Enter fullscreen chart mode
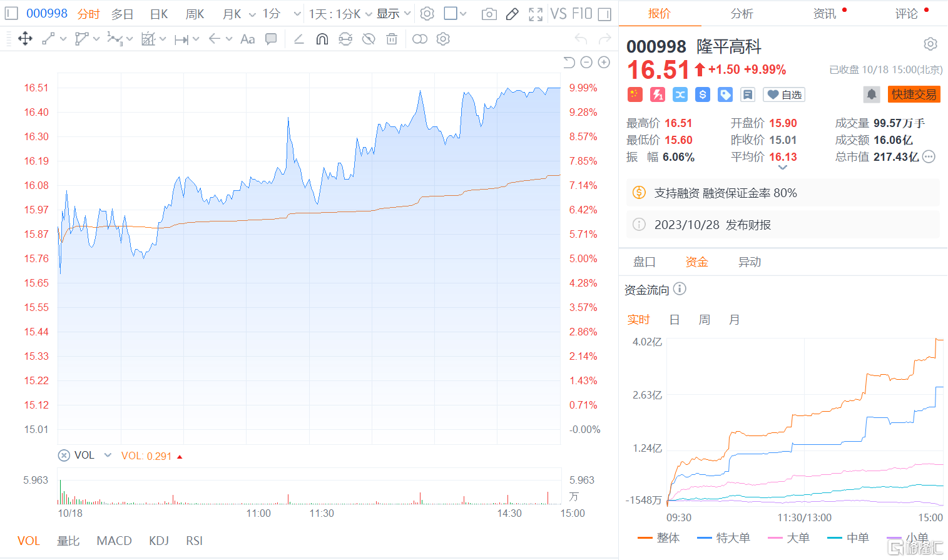This screenshot has height=560, width=948. tap(536, 14)
